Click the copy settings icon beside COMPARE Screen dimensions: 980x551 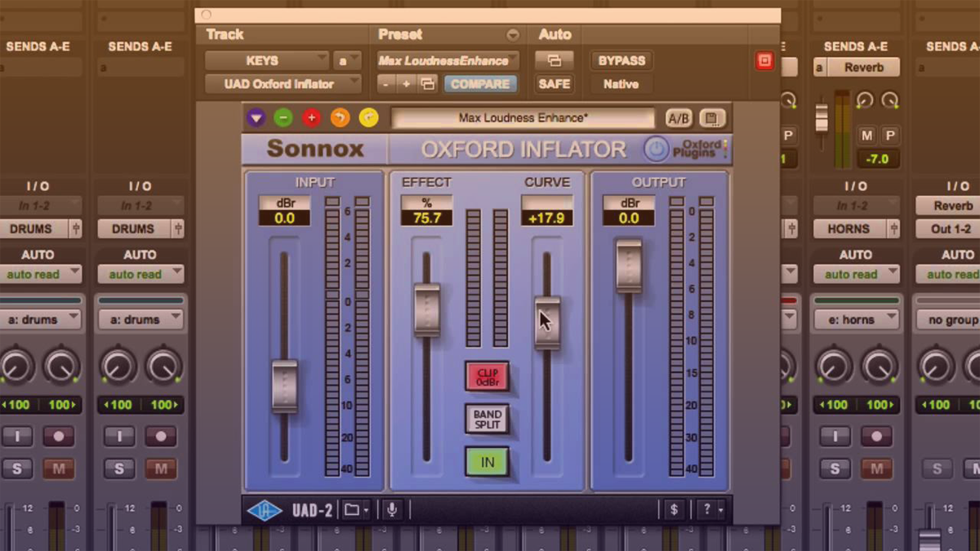pyautogui.click(x=427, y=84)
